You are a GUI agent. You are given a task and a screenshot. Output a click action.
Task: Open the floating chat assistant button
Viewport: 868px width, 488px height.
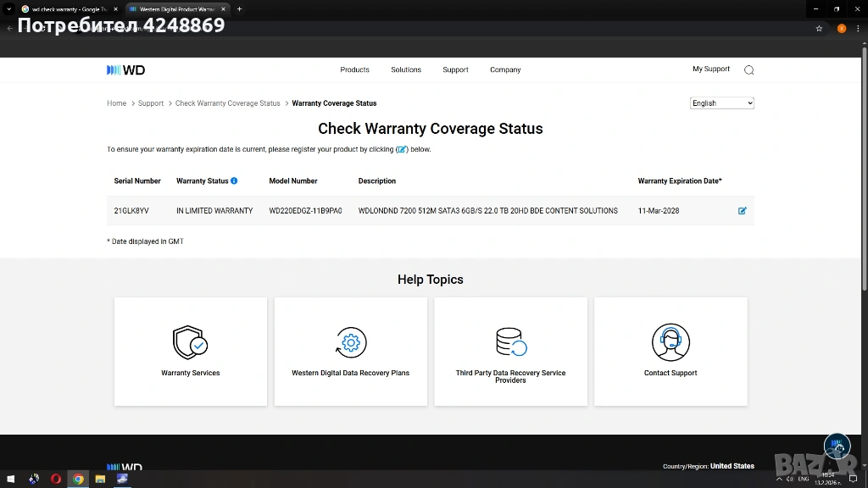[x=837, y=445]
